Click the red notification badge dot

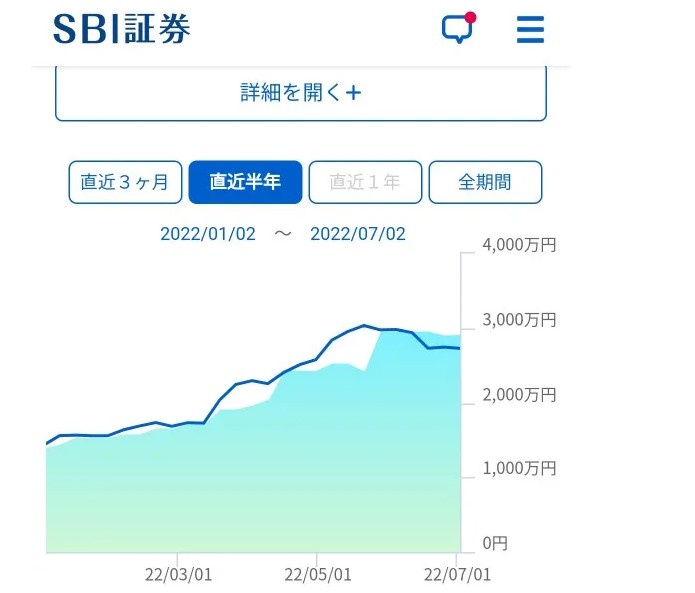pyautogui.click(x=470, y=17)
